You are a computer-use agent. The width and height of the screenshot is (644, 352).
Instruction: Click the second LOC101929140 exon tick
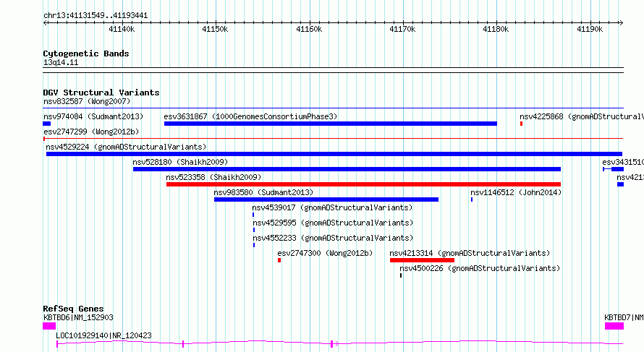pos(183,344)
